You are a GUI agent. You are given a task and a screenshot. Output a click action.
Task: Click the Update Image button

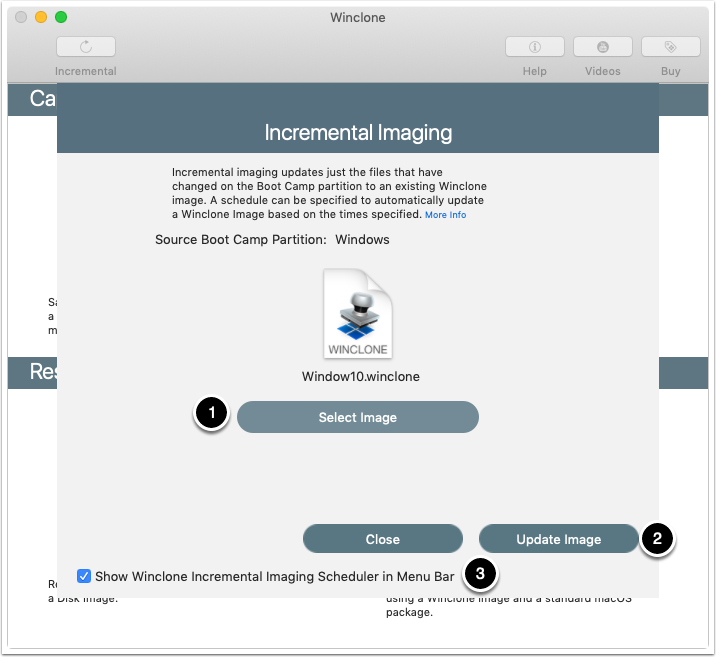[x=558, y=539]
